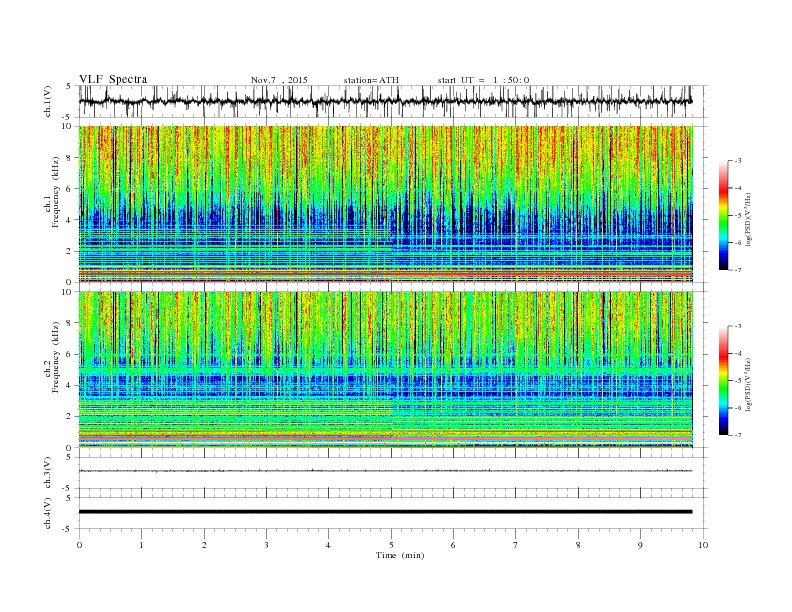Click the time axis tick label '3'
This screenshot has width=792, height=612.
tap(266, 545)
